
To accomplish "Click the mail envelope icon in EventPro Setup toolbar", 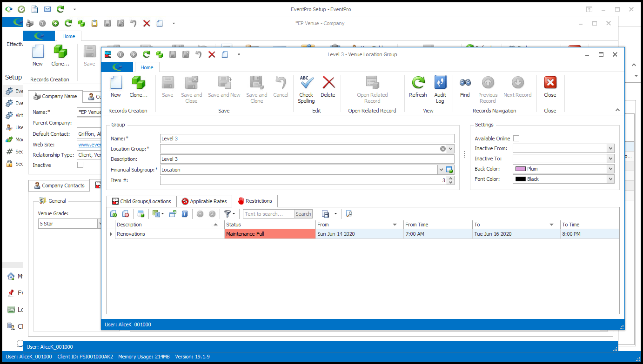I will pyautogui.click(x=47, y=9).
